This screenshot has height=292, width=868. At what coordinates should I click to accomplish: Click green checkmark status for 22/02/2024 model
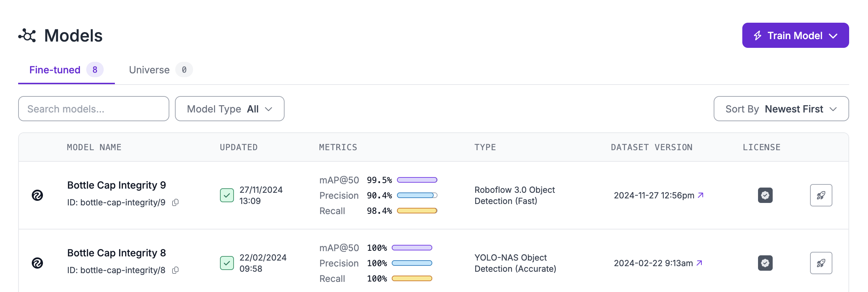(227, 263)
